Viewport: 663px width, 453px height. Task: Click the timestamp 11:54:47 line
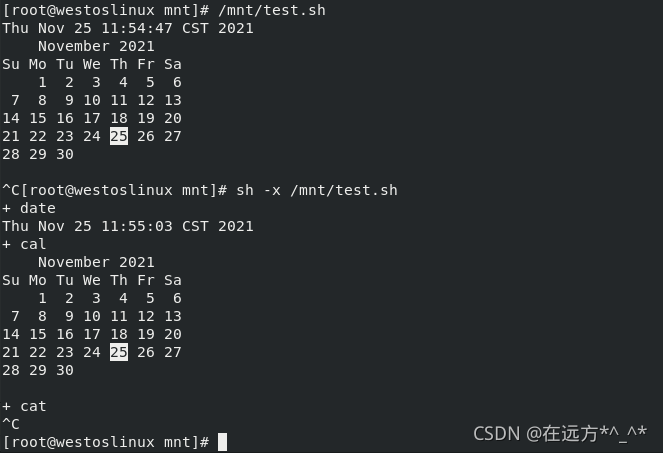click(x=128, y=28)
